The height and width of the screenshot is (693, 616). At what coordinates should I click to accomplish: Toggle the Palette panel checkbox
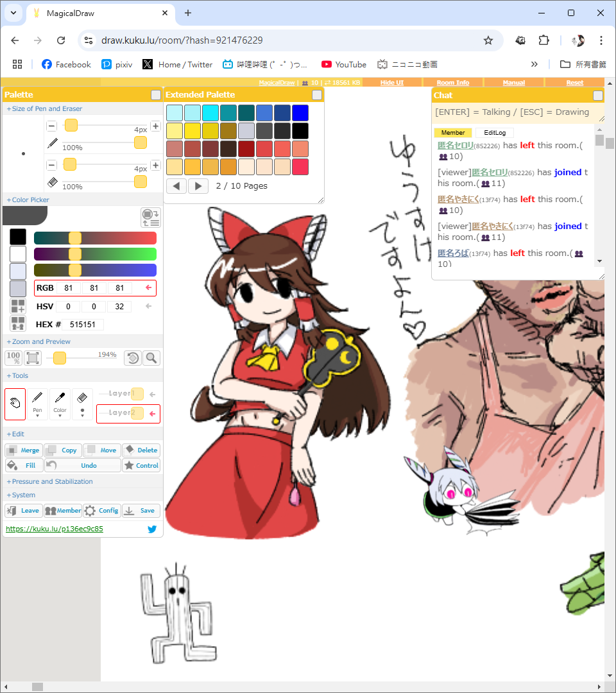[x=155, y=95]
